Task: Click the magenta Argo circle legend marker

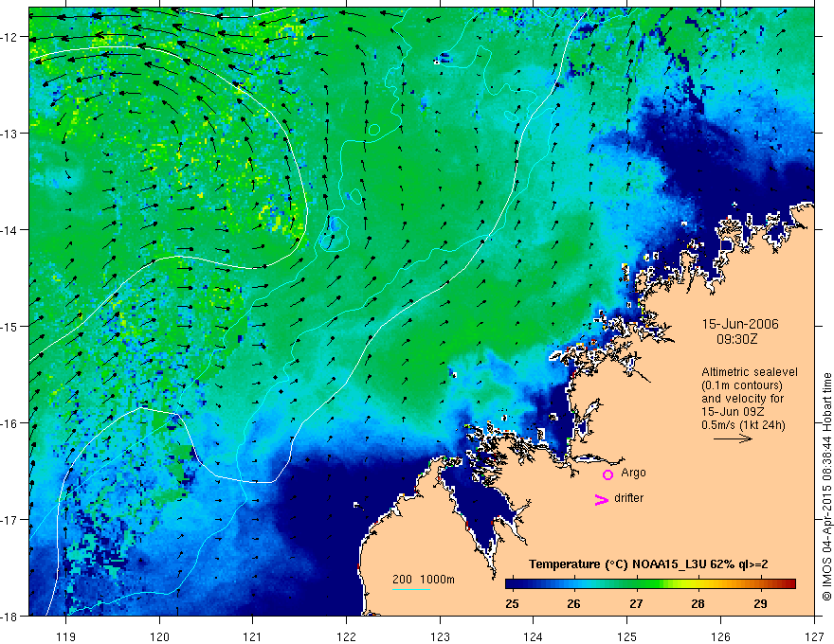Action: [607, 474]
